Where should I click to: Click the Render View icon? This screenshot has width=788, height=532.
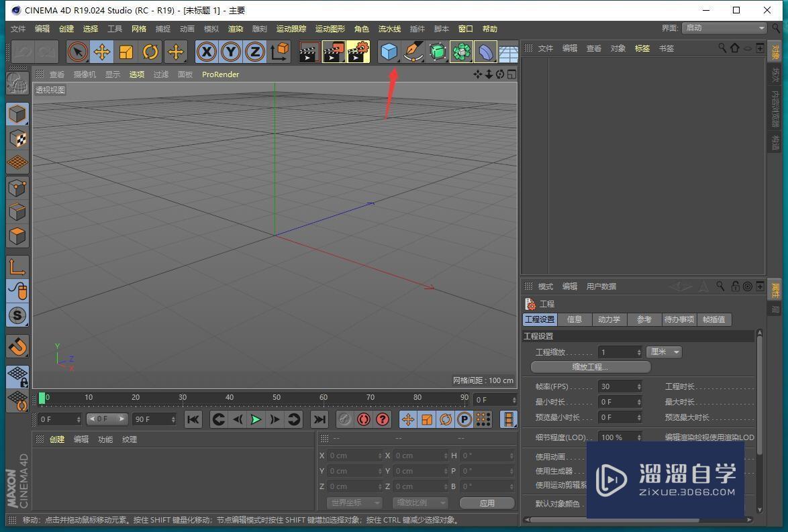[x=309, y=52]
